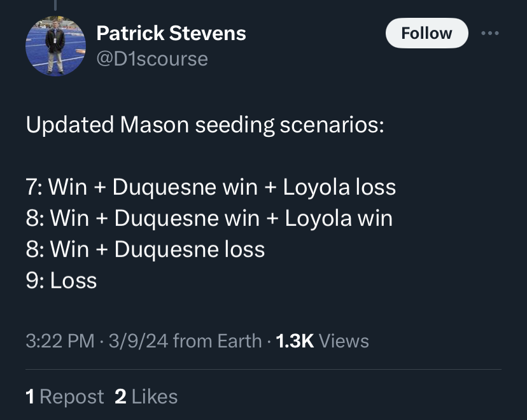This screenshot has width=527, height=420.
Task: Click the "9: Loss" scenario line
Action: click(61, 281)
